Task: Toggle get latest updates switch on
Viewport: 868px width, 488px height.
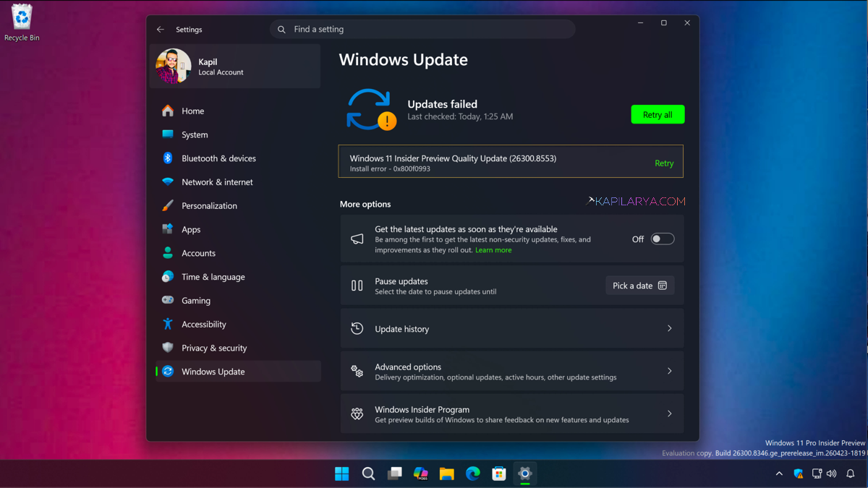Action: pos(663,239)
